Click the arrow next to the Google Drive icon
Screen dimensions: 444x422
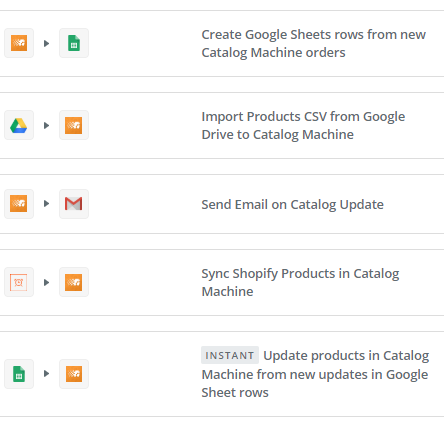(x=46, y=125)
